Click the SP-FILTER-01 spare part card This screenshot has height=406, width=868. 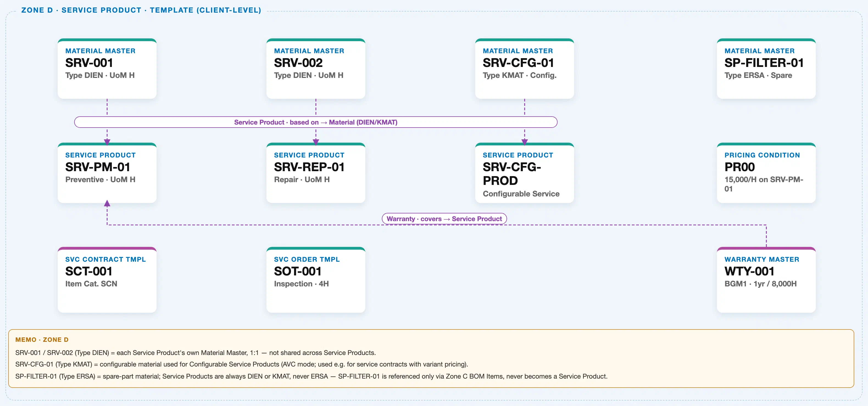tap(766, 69)
